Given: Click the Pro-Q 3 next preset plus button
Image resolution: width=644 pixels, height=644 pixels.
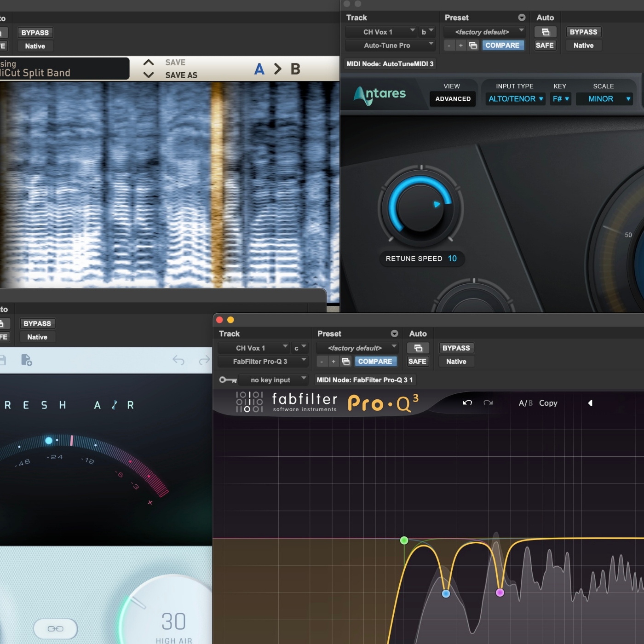Looking at the screenshot, I should click(333, 362).
